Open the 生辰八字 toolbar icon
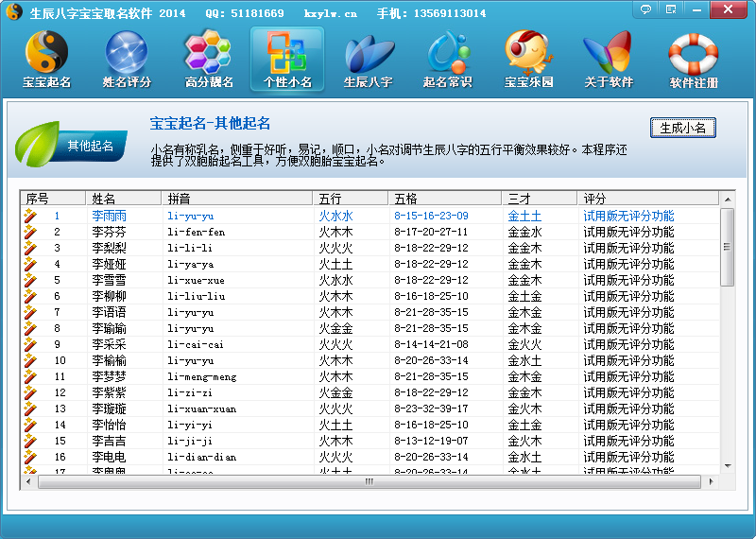Screen dimensions: 756x539 pyautogui.click(x=368, y=59)
